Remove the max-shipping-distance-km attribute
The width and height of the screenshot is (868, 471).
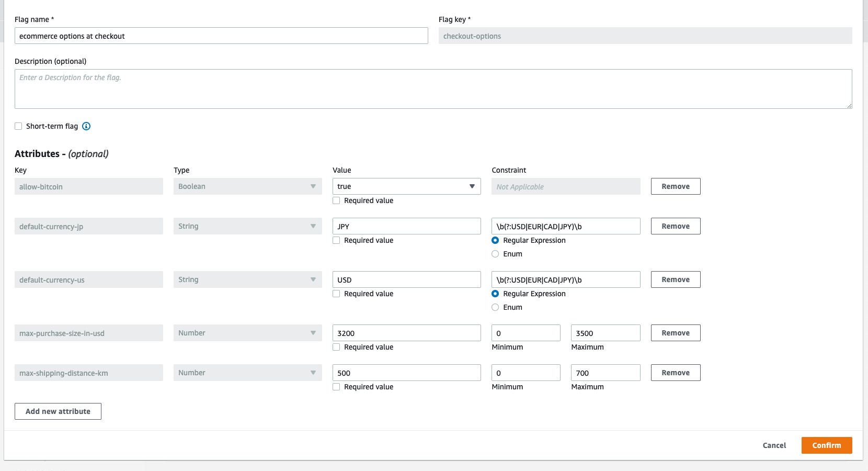pyautogui.click(x=676, y=373)
